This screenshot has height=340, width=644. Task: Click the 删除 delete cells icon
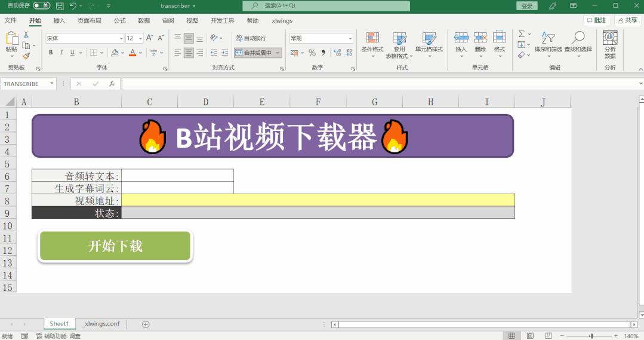[x=480, y=38]
